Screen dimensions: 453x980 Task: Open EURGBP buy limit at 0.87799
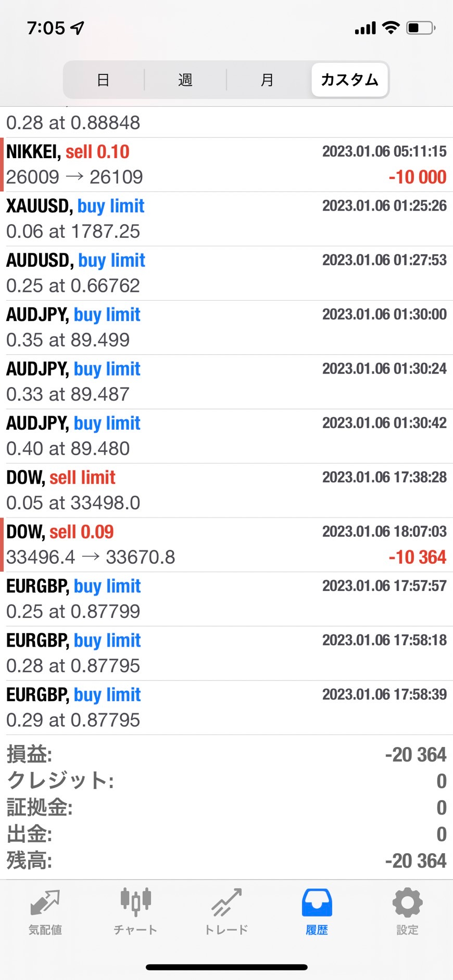(x=227, y=599)
